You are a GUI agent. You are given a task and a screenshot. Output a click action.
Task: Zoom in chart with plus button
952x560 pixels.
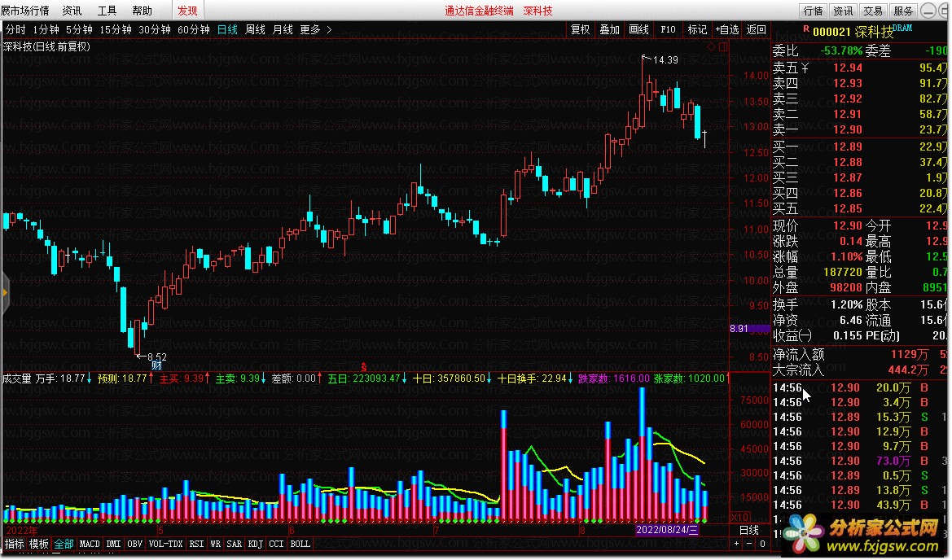[x=737, y=544]
